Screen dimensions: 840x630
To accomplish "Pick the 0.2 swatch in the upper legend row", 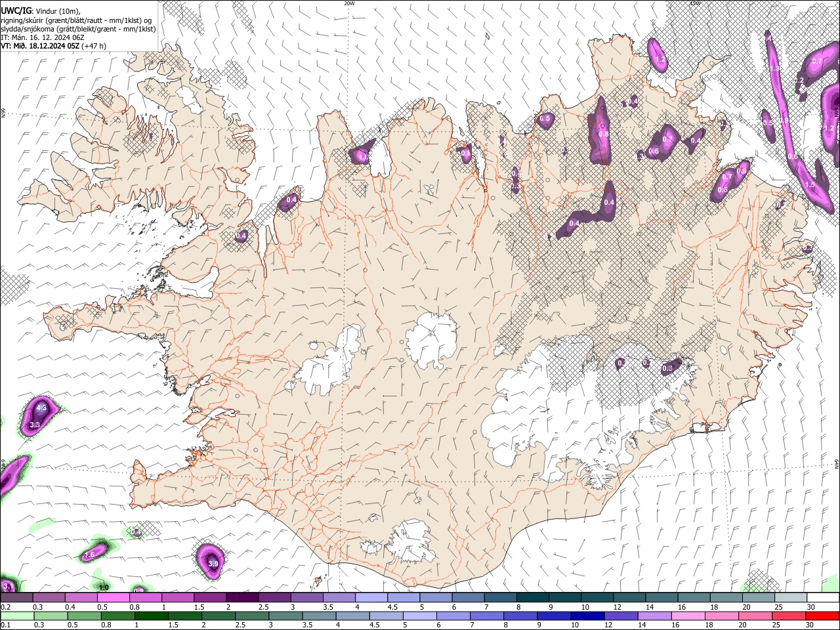I will [x=17, y=597].
